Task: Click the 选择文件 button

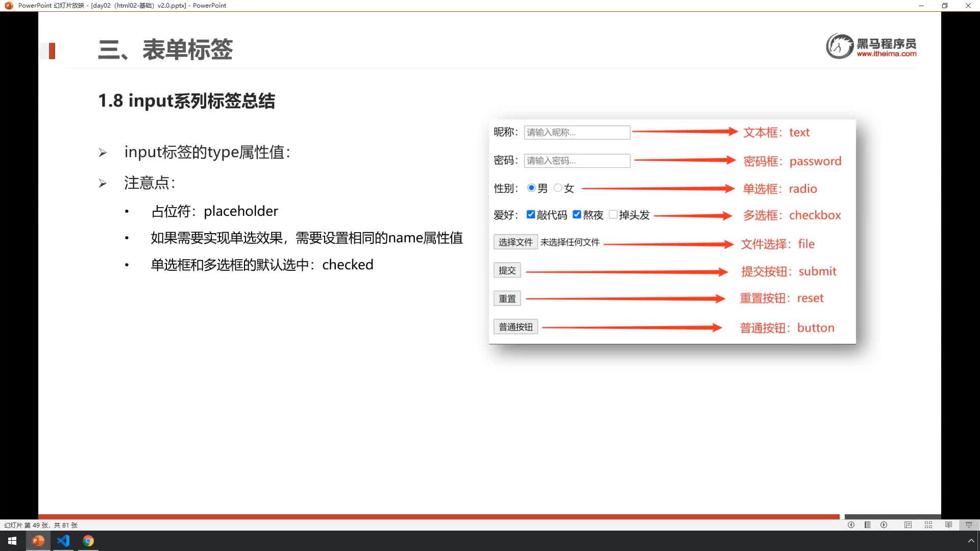Action: coord(516,242)
